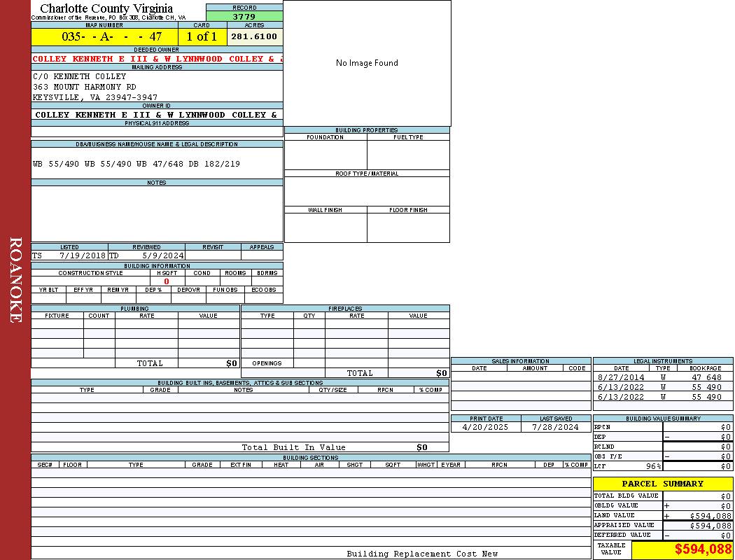Click the red taxable value $594,088
The width and height of the screenshot is (735, 560).
[x=703, y=549]
